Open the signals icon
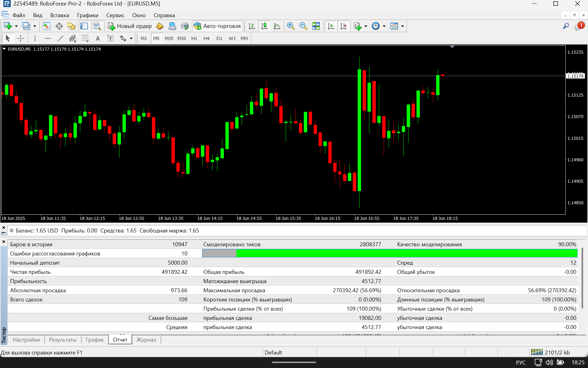588x368 pixels. pyautogui.click(x=185, y=26)
